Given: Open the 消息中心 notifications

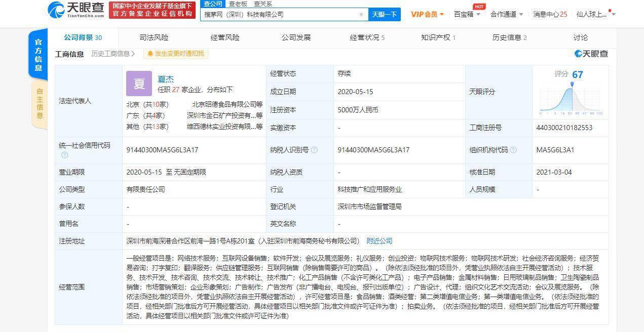Looking at the screenshot, I should [x=550, y=14].
